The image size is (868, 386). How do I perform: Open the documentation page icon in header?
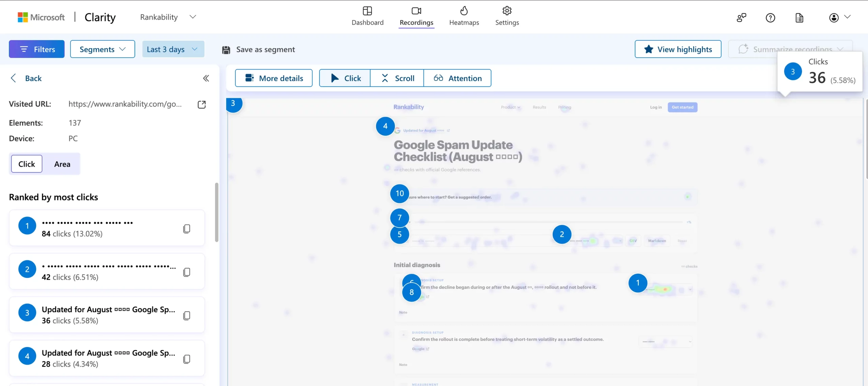[x=800, y=18]
